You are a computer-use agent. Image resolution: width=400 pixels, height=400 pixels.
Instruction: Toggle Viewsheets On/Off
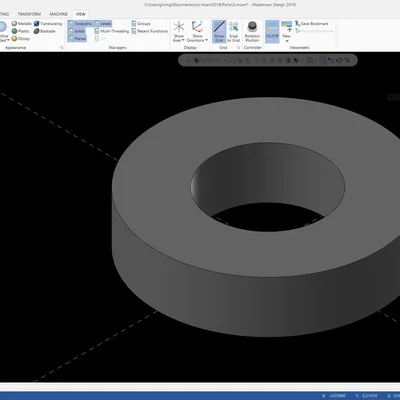[272, 31]
